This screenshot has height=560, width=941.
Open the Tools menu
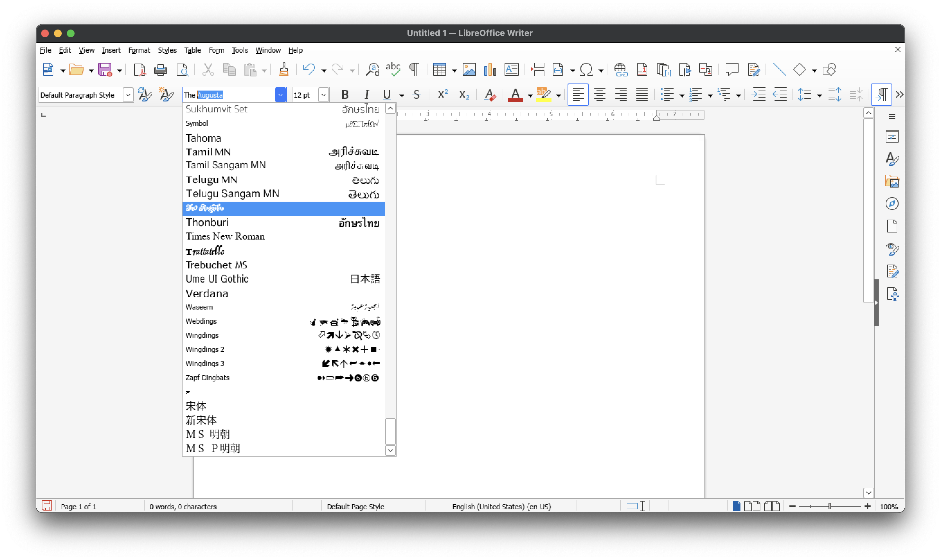[x=240, y=50]
